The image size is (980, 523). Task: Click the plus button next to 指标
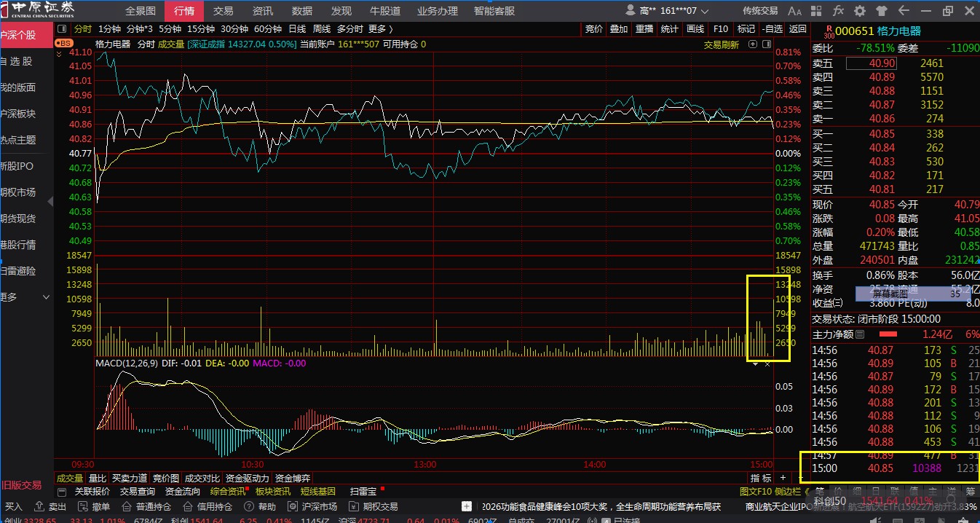coord(783,478)
